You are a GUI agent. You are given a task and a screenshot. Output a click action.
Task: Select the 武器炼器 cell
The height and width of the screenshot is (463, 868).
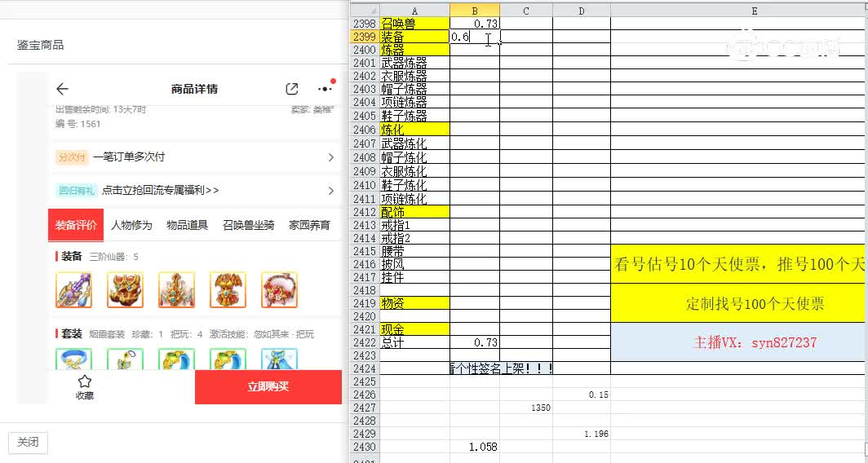(414, 63)
